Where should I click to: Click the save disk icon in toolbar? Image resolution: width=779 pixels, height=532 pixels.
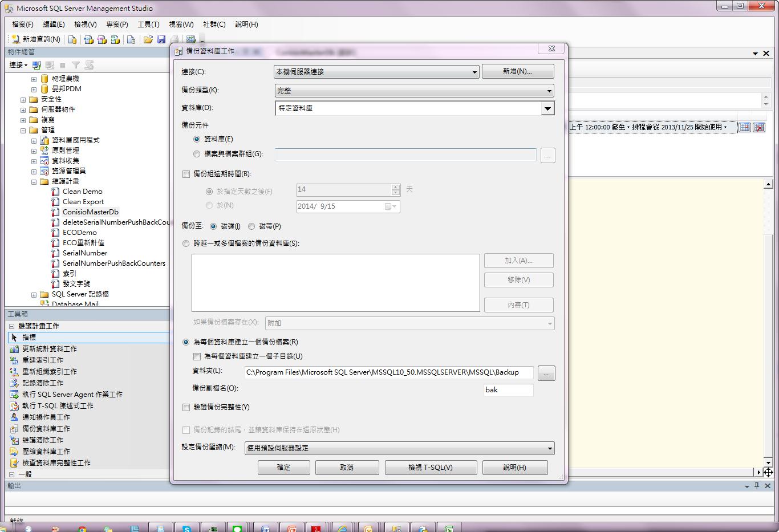(161, 39)
